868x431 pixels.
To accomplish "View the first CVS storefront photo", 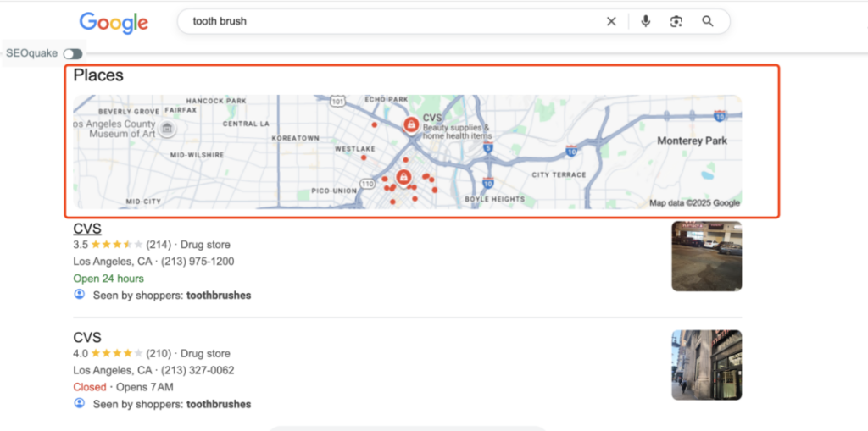I will 706,256.
